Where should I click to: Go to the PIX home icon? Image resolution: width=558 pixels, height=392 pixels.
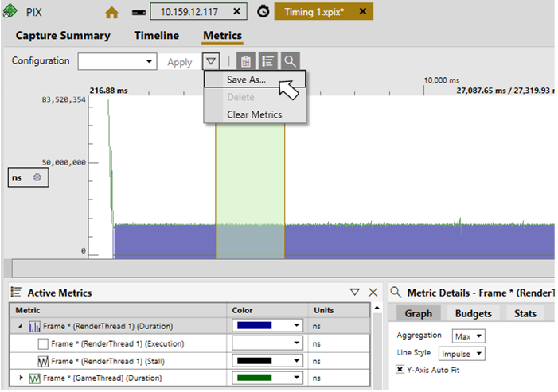pyautogui.click(x=111, y=13)
